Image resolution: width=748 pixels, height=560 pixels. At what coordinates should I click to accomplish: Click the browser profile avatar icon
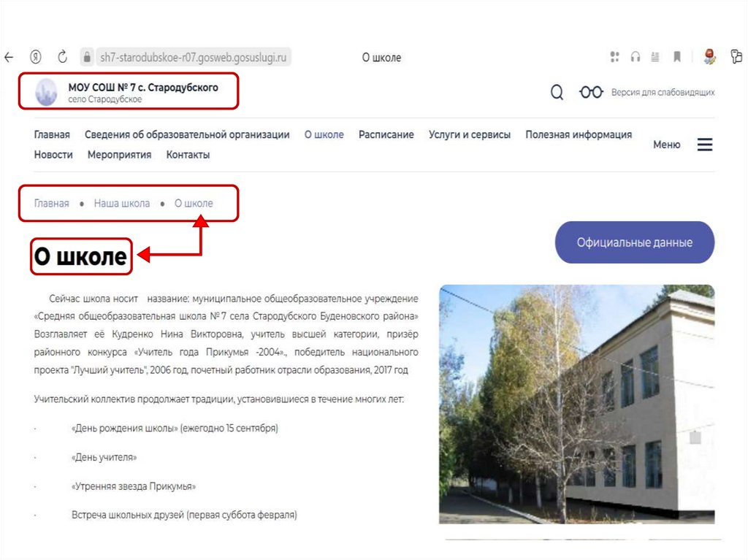709,57
